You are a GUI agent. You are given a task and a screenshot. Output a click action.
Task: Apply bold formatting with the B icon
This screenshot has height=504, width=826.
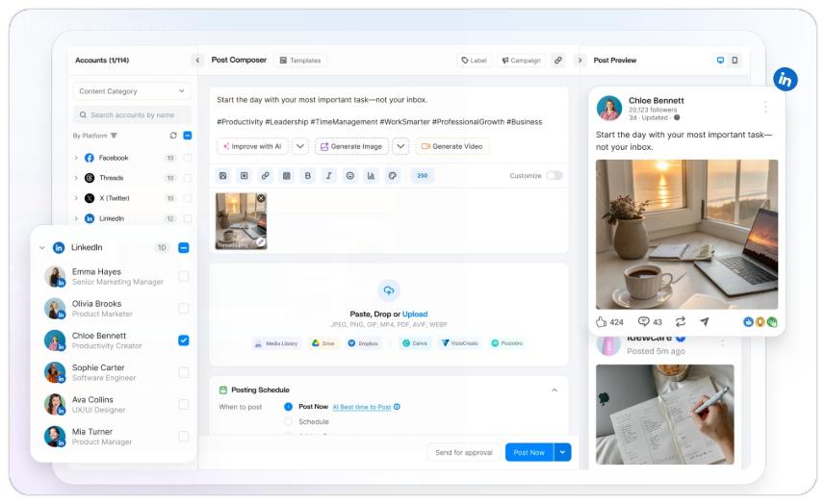tap(308, 176)
